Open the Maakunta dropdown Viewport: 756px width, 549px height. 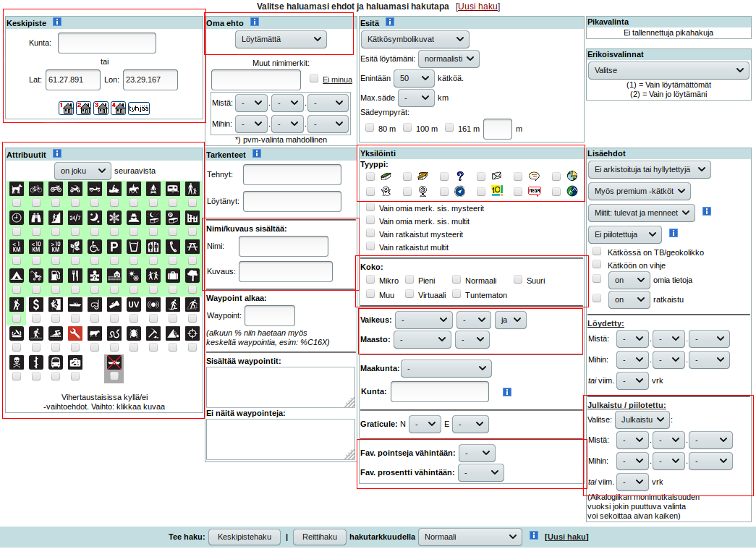point(446,368)
